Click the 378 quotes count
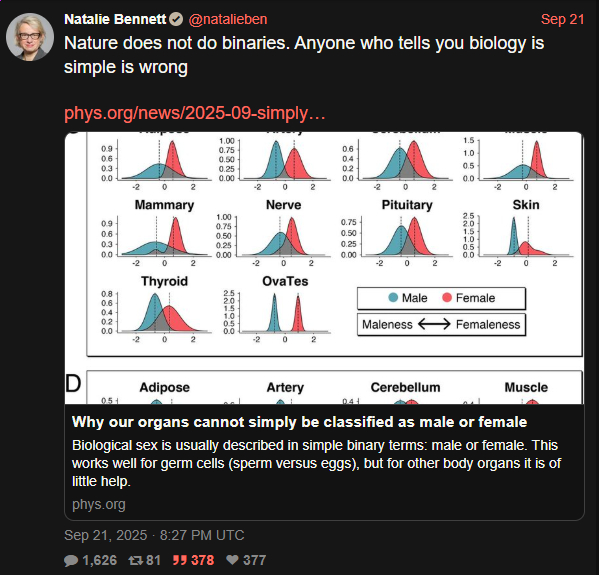Screen dimensions: 599x575 click(202, 560)
